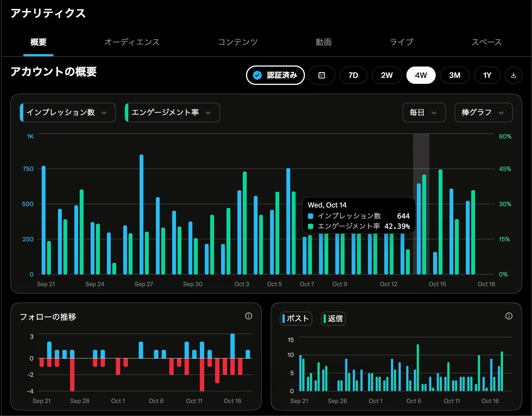Click the 60% engagement axis label
Viewport: 532px width, 416px height.
pos(505,136)
